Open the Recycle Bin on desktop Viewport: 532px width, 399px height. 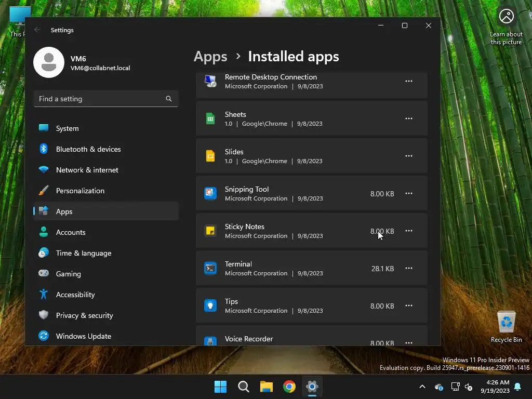coord(506,326)
